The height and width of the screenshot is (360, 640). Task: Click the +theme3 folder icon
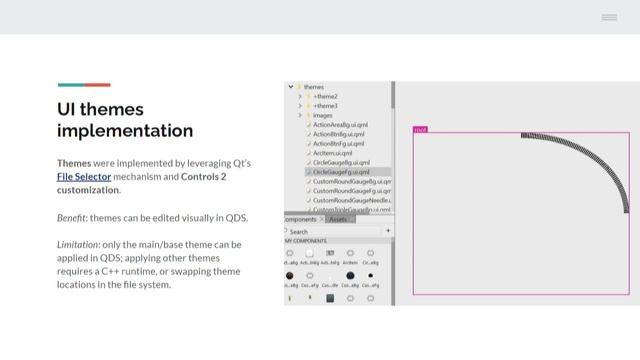click(309, 106)
